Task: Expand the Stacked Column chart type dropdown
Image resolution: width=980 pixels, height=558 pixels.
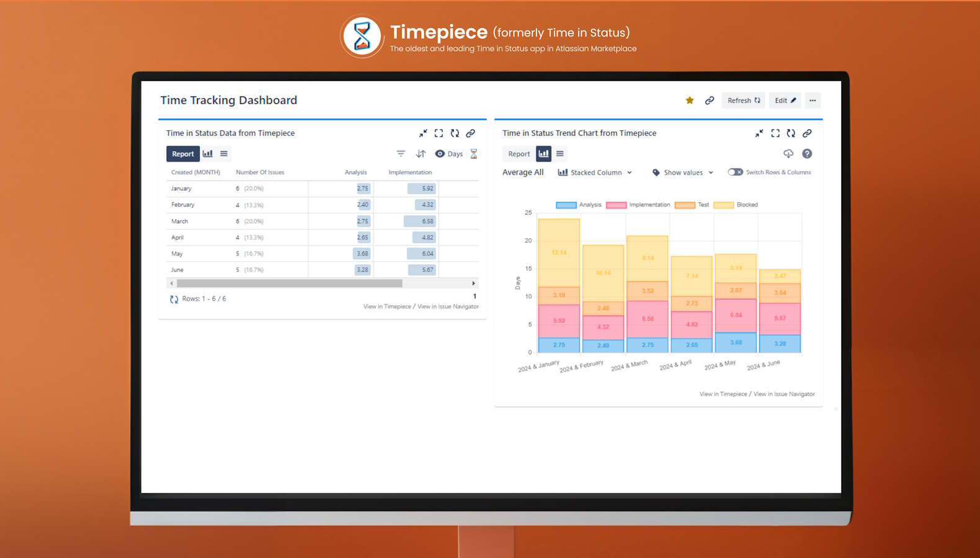Action: pos(595,172)
